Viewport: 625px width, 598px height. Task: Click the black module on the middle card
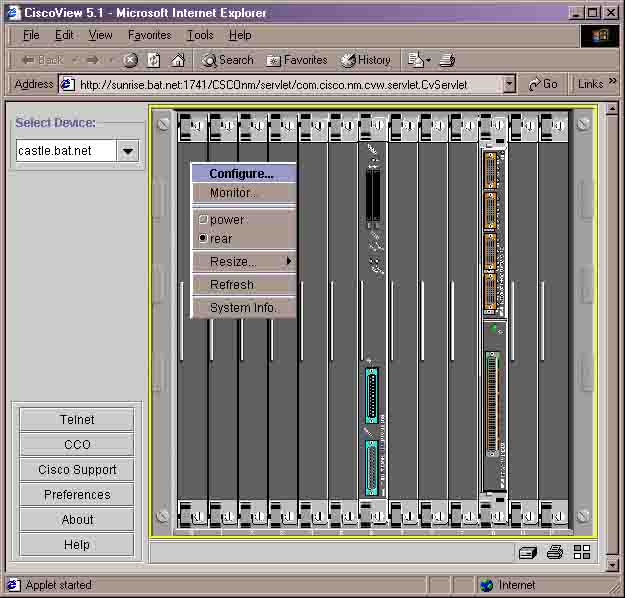point(373,195)
